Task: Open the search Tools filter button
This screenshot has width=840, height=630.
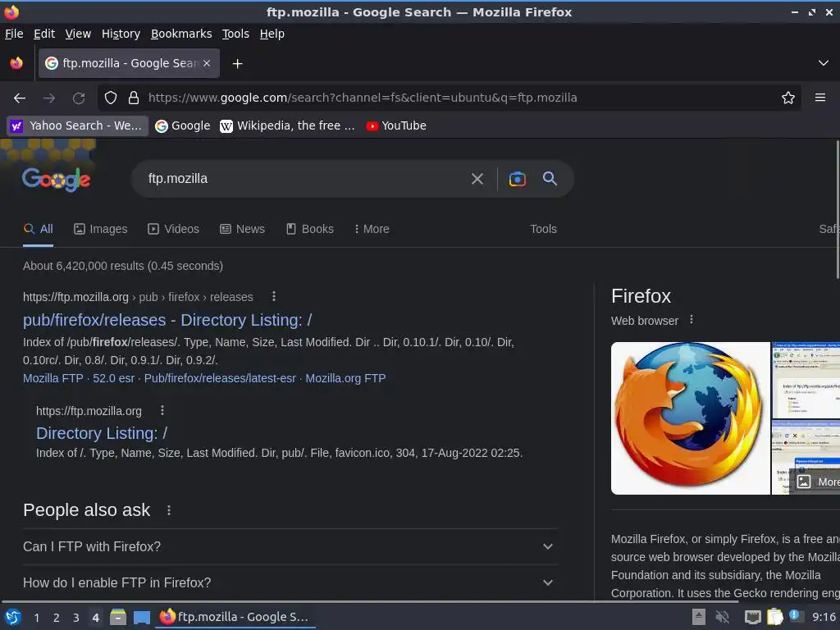Action: pos(543,229)
